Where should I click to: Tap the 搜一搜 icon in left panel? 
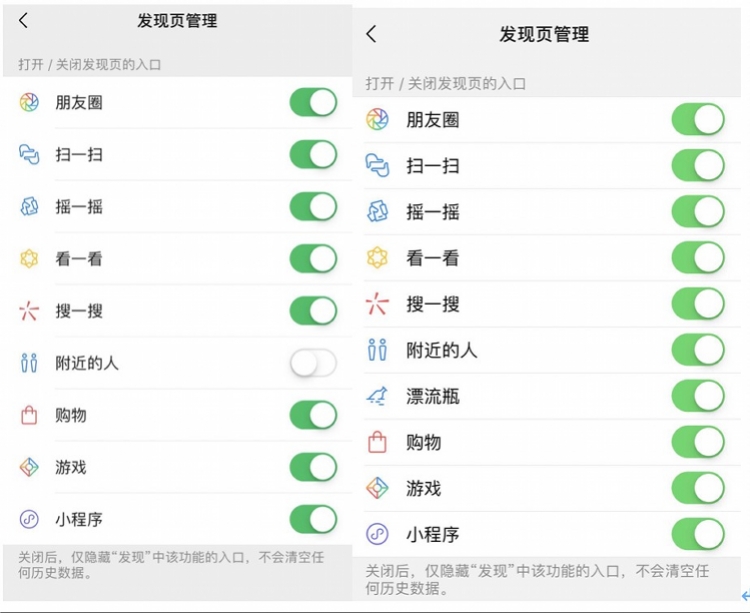point(29,311)
